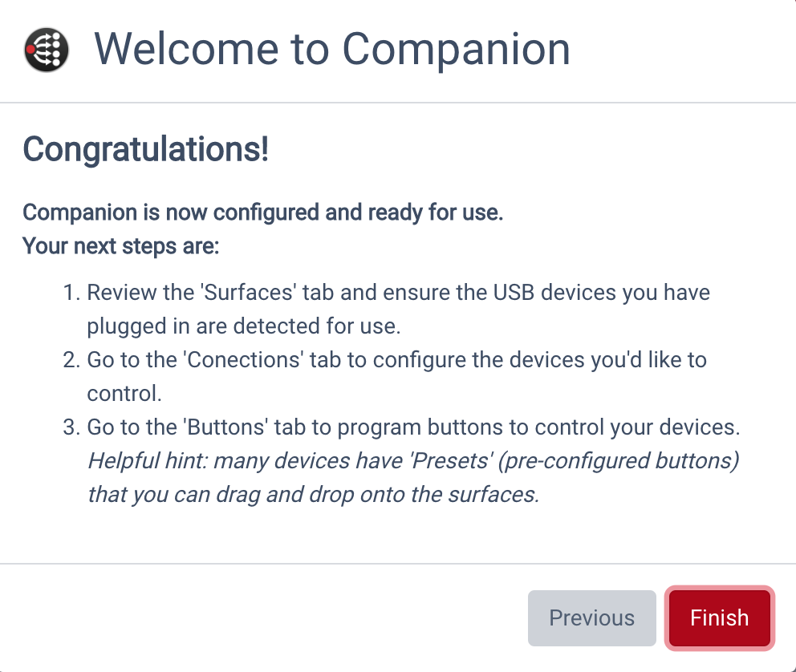Viewport: 796px width, 672px height.
Task: Click the divider line above the footer buttons
Action: coord(398,564)
